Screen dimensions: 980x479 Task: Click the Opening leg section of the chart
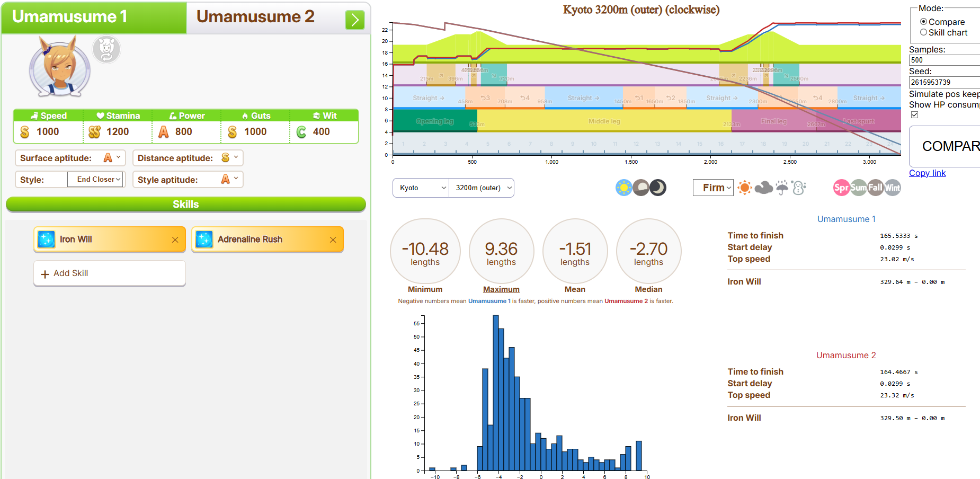click(x=435, y=121)
